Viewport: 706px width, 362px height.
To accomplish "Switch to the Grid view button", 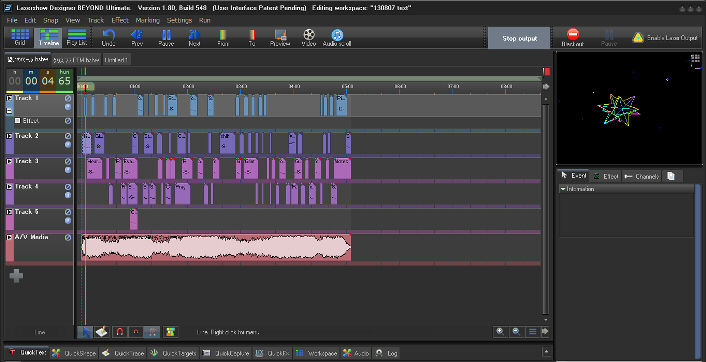I will (20, 37).
